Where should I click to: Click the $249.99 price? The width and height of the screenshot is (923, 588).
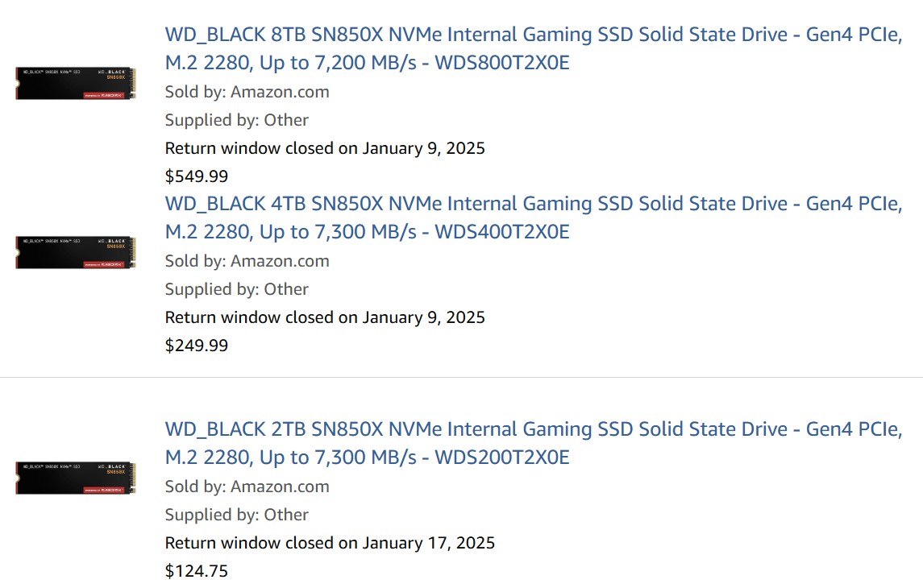[197, 346]
